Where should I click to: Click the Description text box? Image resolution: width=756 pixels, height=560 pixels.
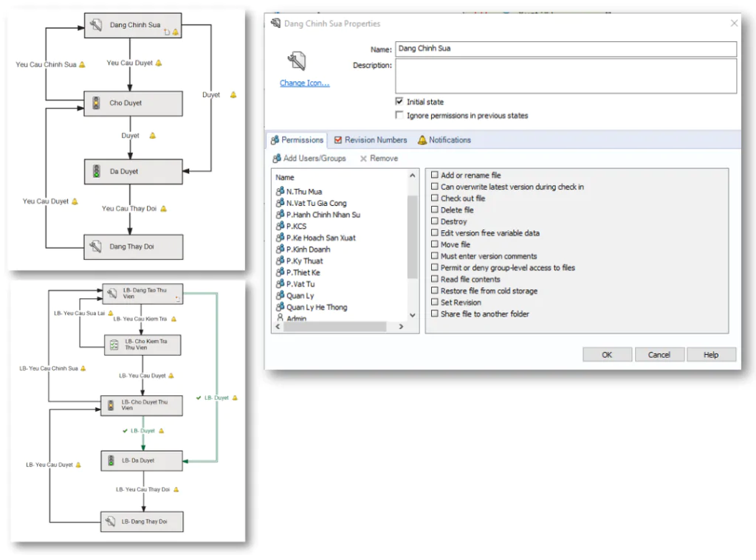[566, 76]
